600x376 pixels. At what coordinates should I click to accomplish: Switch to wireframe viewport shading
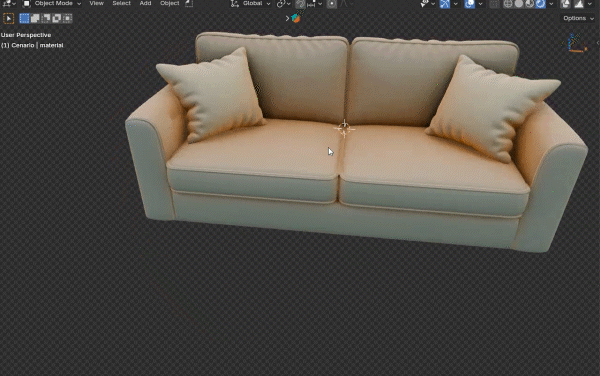[508, 4]
